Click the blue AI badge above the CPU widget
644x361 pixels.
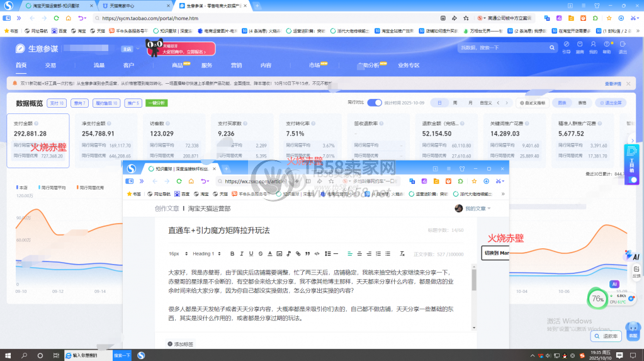[614, 284]
